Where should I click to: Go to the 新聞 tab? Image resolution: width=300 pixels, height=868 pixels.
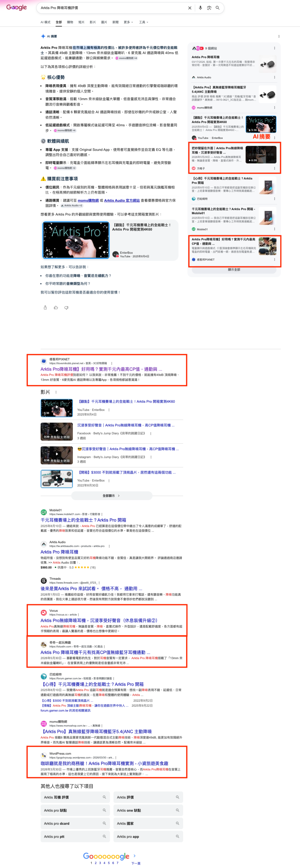point(115,22)
